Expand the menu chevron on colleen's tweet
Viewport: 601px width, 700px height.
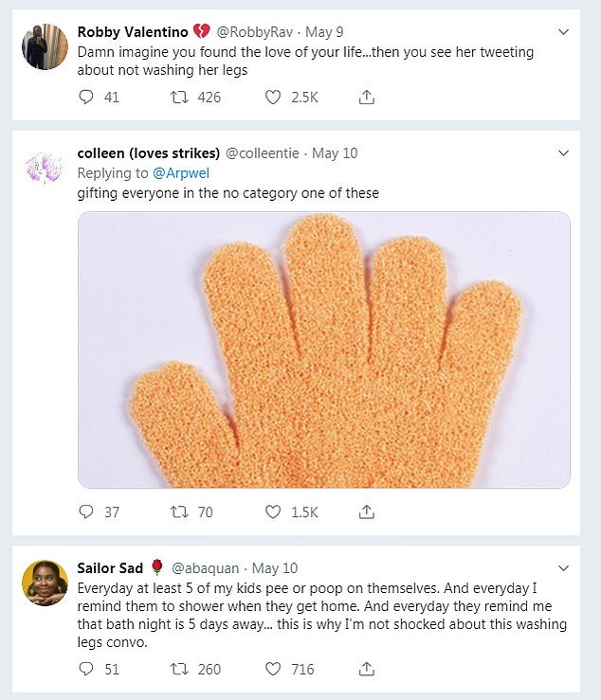(563, 153)
